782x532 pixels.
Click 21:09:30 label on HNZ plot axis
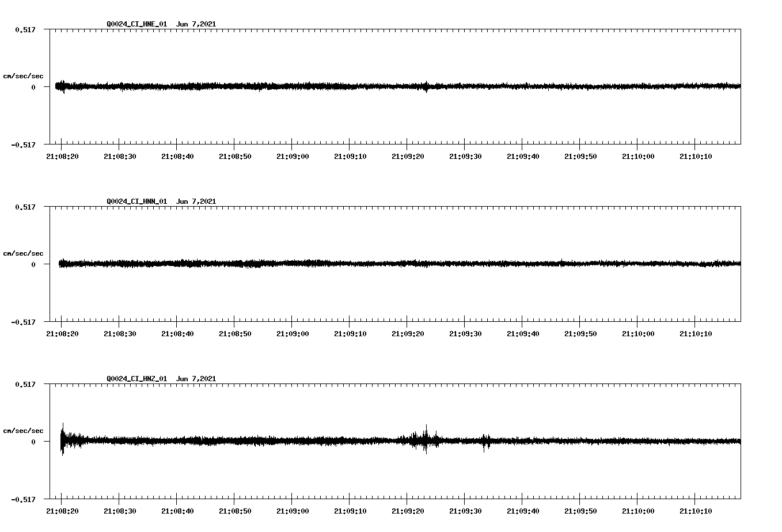pos(465,511)
